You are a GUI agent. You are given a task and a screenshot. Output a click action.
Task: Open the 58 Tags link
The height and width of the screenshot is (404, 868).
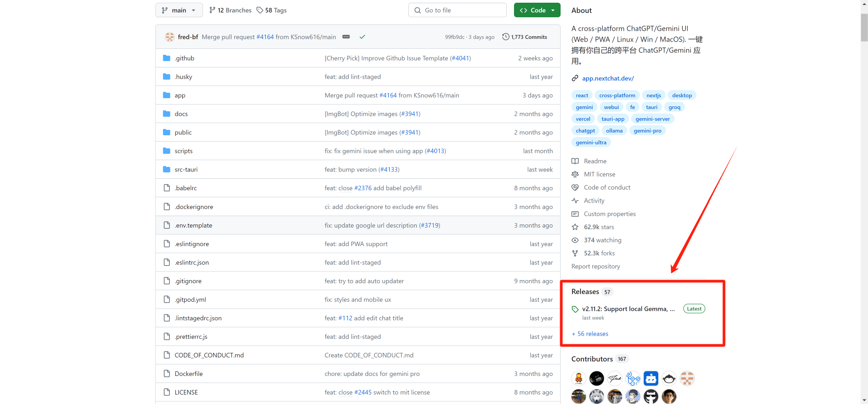pos(271,10)
